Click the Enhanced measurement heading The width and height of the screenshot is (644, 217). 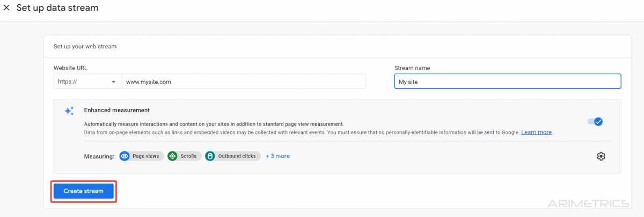click(116, 110)
